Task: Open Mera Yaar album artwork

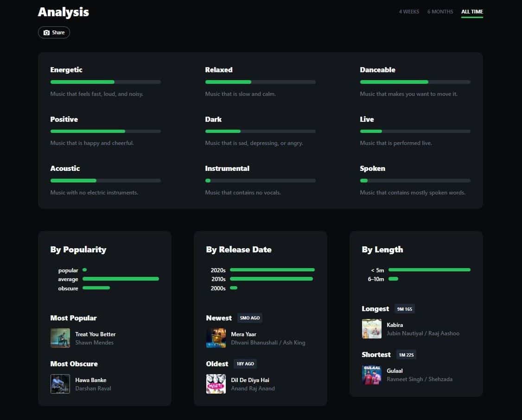Action: click(x=216, y=338)
